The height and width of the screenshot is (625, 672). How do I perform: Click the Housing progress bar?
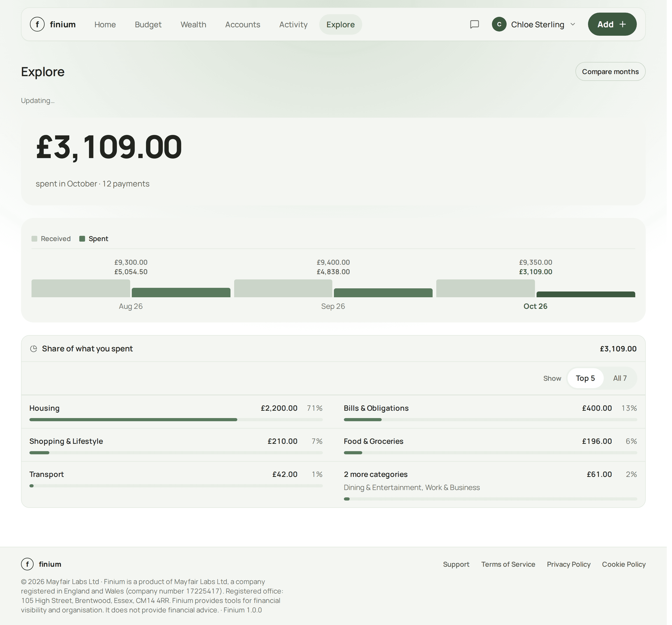(x=176, y=420)
